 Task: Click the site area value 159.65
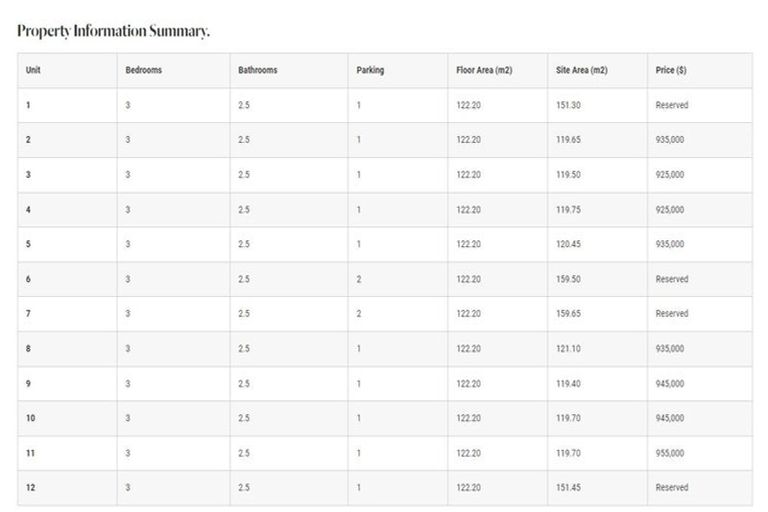569,314
